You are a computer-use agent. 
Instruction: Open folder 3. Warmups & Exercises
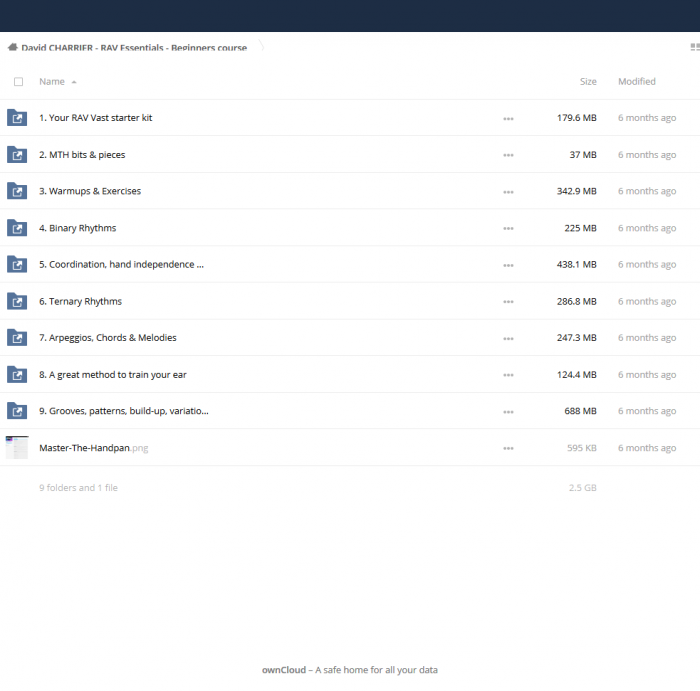(90, 191)
